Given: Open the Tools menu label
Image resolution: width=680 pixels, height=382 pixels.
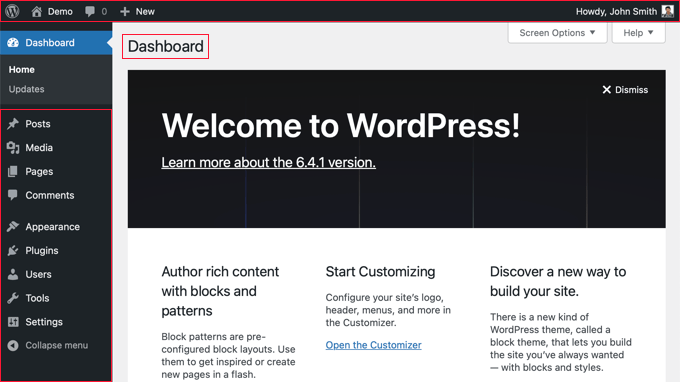Looking at the screenshot, I should pyautogui.click(x=37, y=298).
